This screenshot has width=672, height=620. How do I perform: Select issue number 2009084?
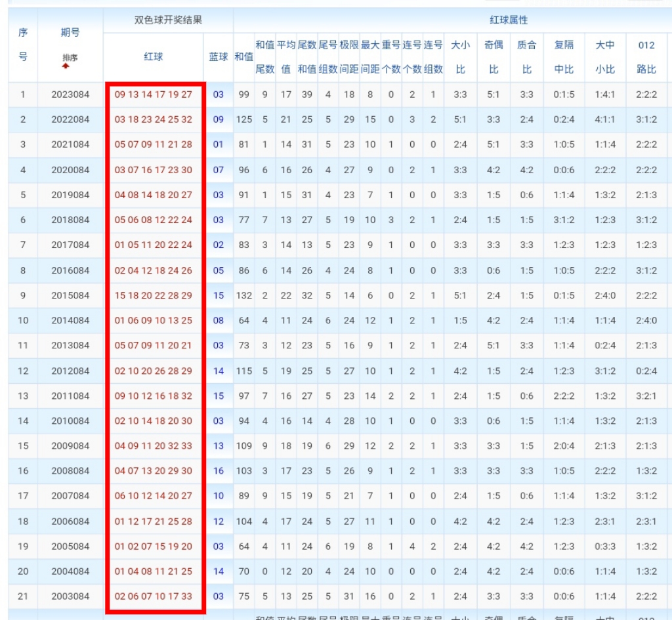point(70,445)
